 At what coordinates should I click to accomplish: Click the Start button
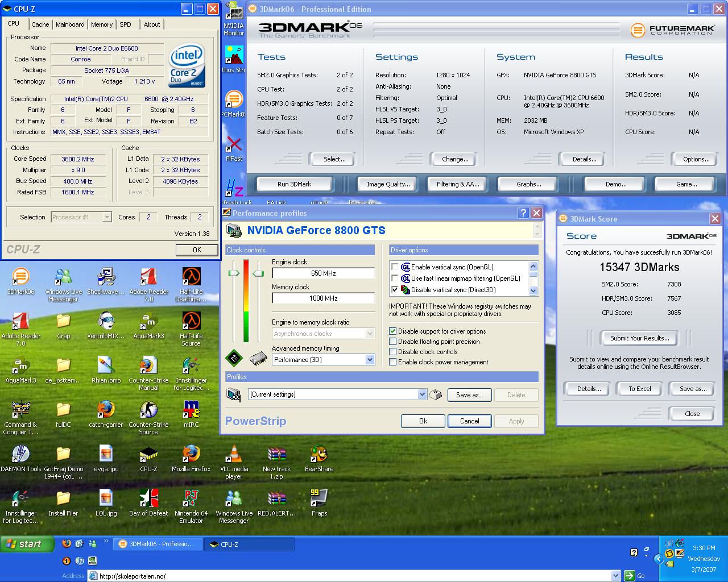pos(27,544)
